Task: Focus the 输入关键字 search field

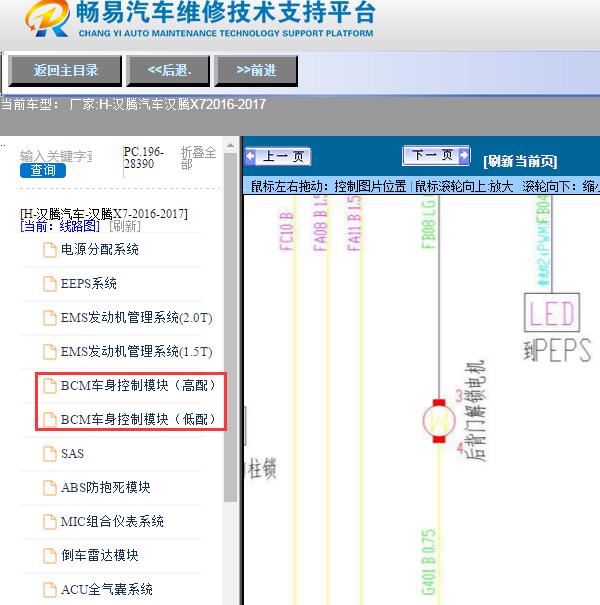Action: 56,156
